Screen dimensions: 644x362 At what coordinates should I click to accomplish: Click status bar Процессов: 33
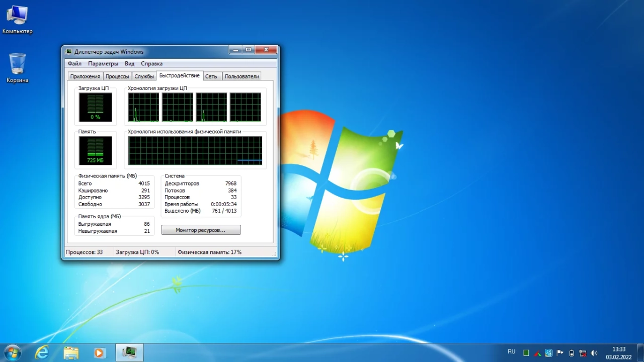coord(84,252)
